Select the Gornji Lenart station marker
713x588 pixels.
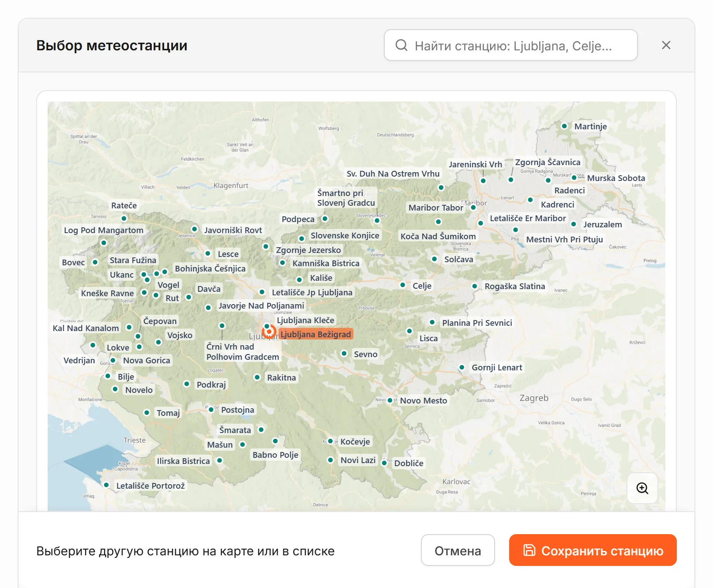tap(462, 367)
